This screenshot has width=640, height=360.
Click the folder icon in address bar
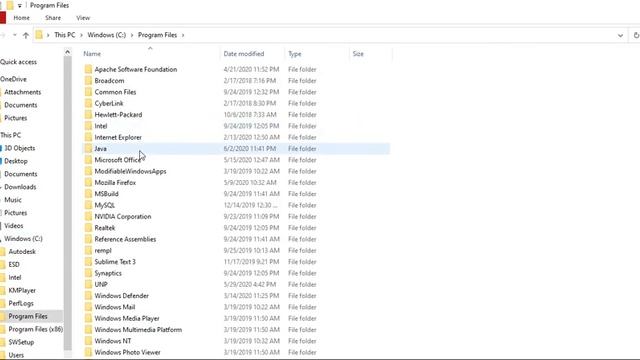(39, 35)
